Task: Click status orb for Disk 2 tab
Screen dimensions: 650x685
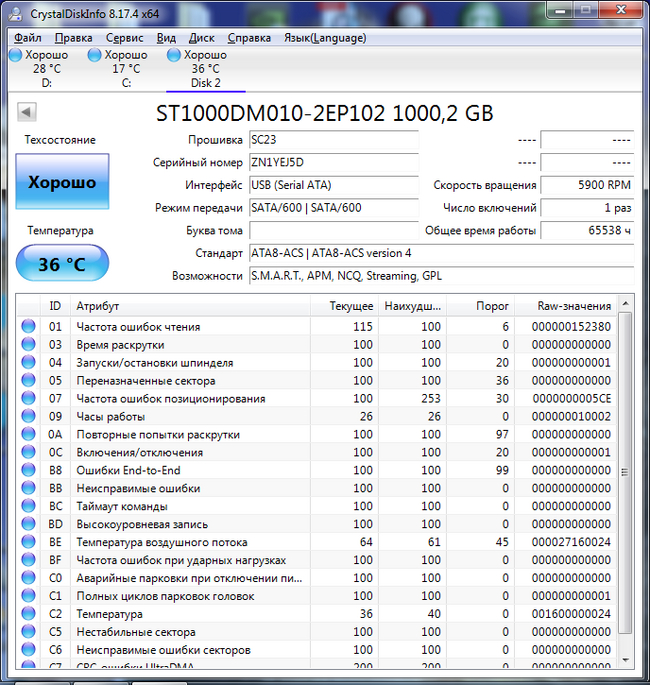Action: [x=175, y=55]
